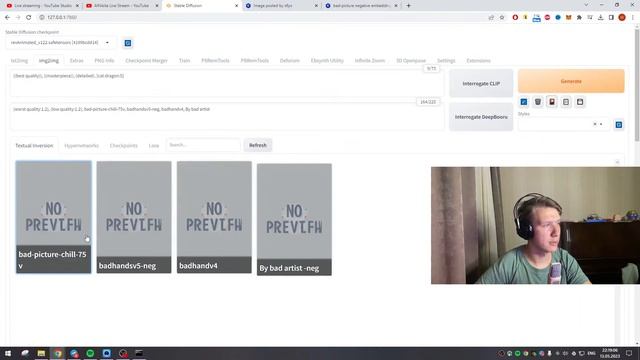Bookmark this page with the star icon
640x360 pixels.
tap(502, 18)
